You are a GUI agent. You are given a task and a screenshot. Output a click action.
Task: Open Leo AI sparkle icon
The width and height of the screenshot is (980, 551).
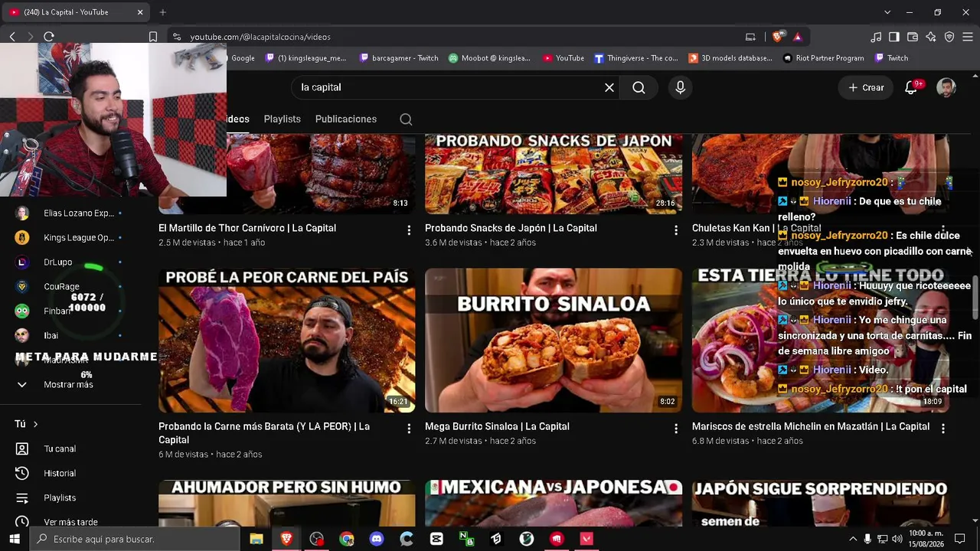pyautogui.click(x=931, y=37)
